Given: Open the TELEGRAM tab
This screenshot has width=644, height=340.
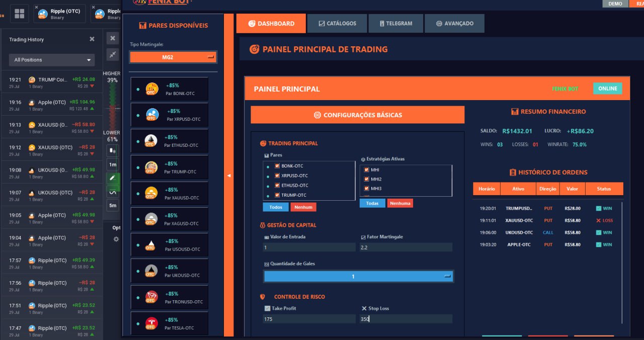Looking at the screenshot, I should (396, 23).
